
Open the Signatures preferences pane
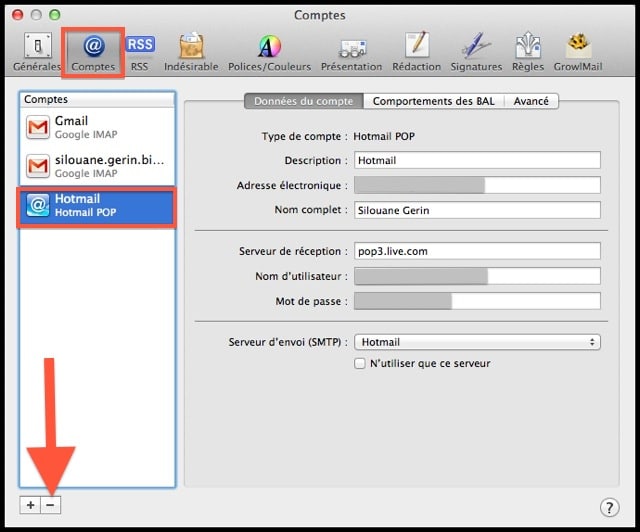click(x=476, y=52)
